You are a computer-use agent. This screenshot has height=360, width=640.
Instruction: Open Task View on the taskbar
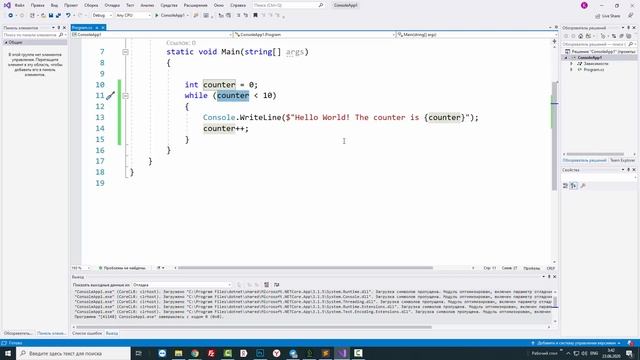(138, 353)
